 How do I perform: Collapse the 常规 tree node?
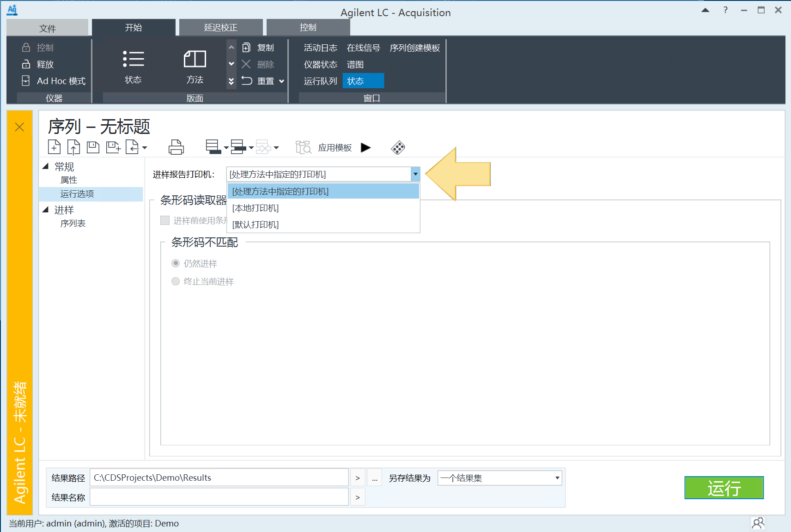[46, 166]
